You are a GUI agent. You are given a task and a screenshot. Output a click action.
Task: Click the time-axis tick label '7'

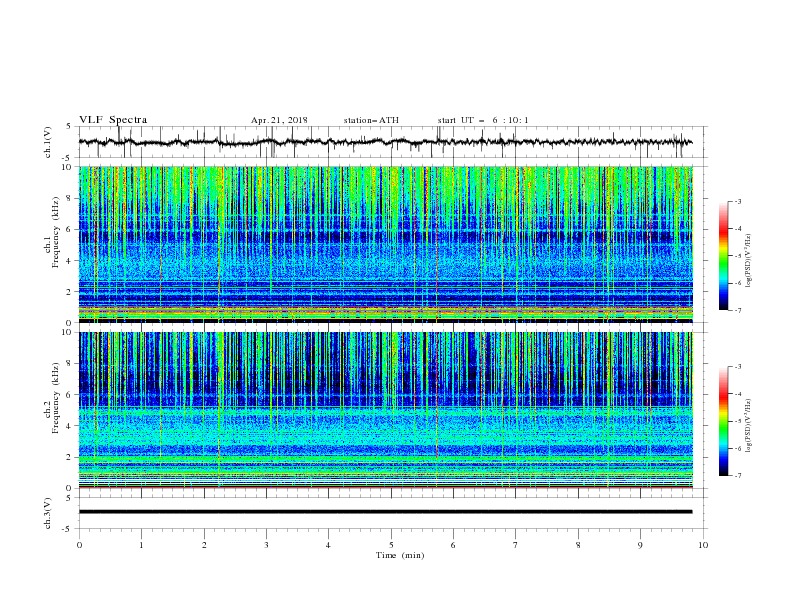tap(516, 545)
